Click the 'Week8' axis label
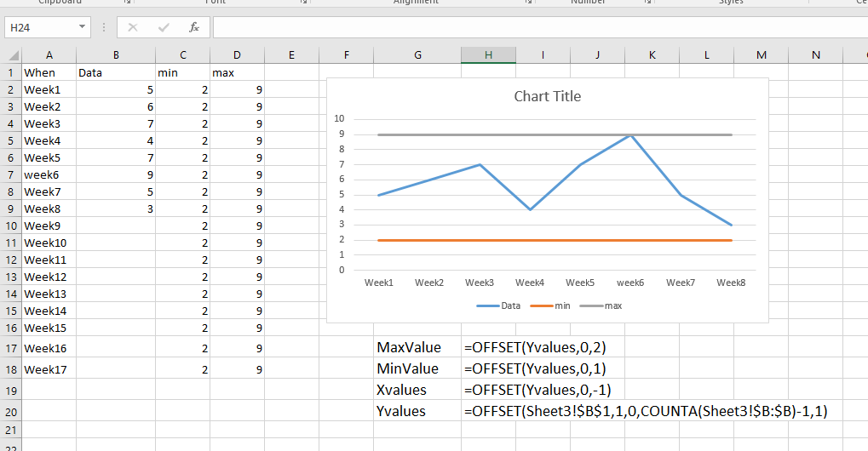868x451 pixels. tap(731, 283)
